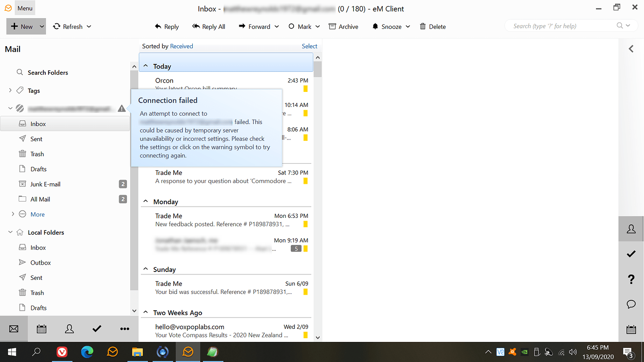Toggle the Tasks sidebar panel
Viewport: 644px width, 362px height.
tap(631, 254)
